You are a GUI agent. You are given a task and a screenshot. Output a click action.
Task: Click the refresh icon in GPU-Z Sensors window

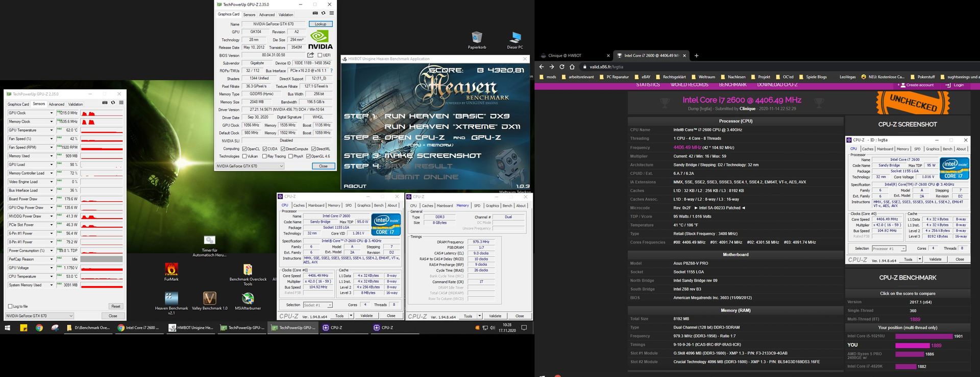(x=113, y=103)
